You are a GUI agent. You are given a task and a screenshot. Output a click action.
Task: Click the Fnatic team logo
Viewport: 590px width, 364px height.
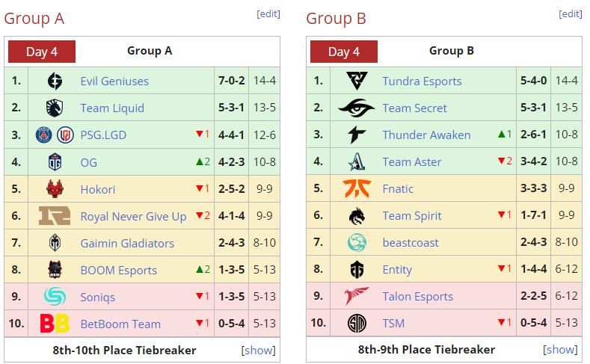pos(357,189)
